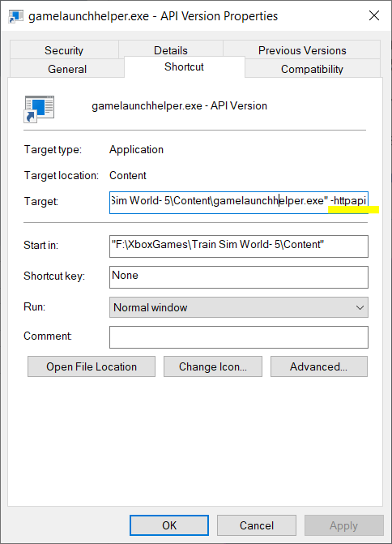Click the Start in text field
Viewport: 392px width, 544px height.
[x=239, y=246]
